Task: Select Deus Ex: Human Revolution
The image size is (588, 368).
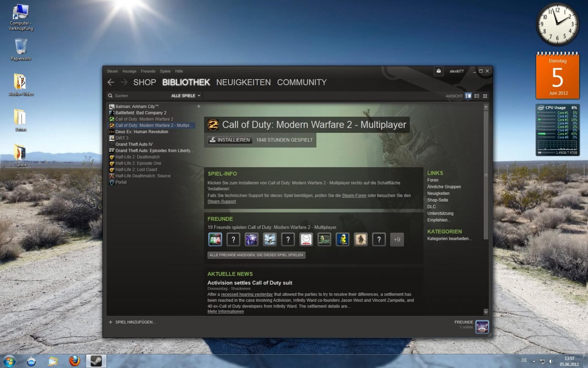Action: click(142, 132)
